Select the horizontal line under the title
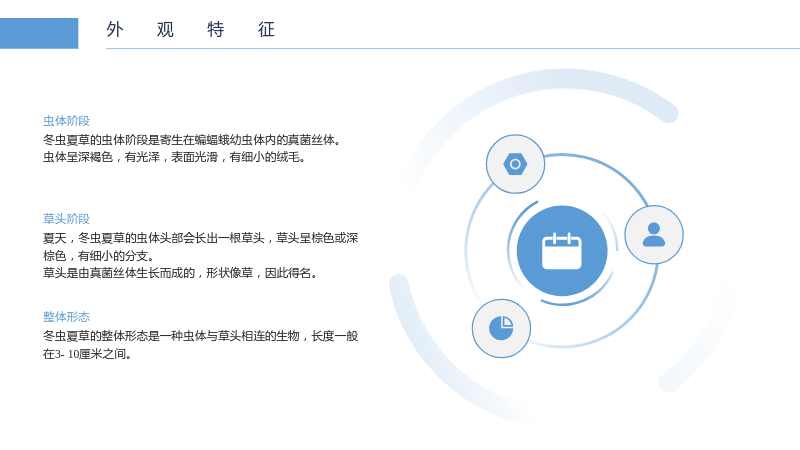 coord(453,48)
